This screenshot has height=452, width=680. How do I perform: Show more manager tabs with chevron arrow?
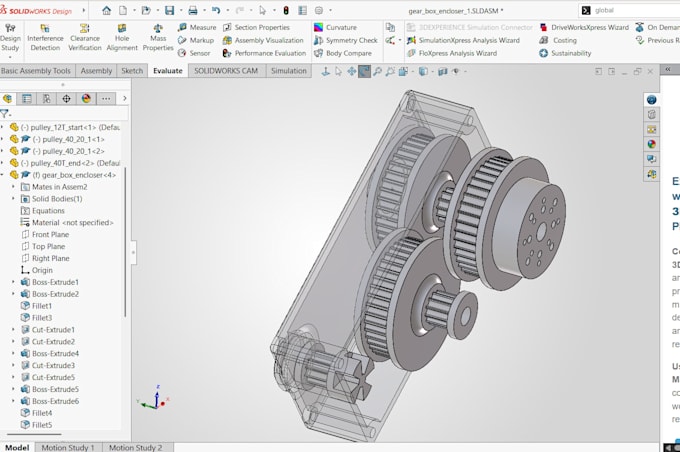(124, 99)
